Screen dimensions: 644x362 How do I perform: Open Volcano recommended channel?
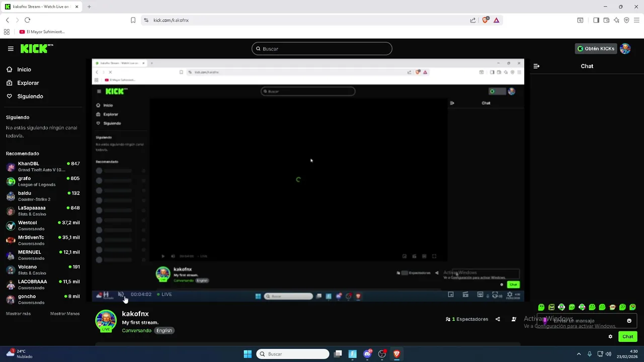point(43,270)
